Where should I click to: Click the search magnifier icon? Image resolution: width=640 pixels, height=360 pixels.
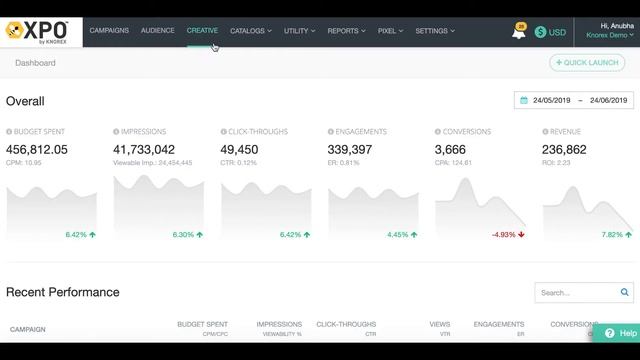coord(624,292)
